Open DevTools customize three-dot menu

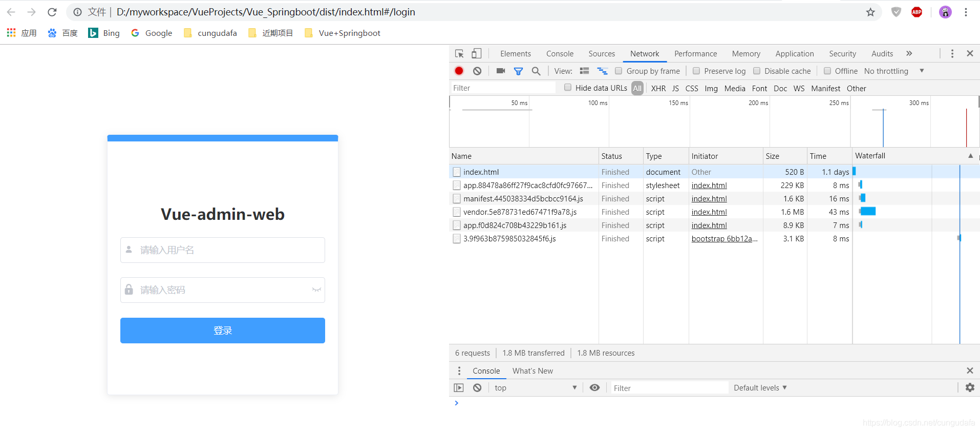click(x=952, y=53)
